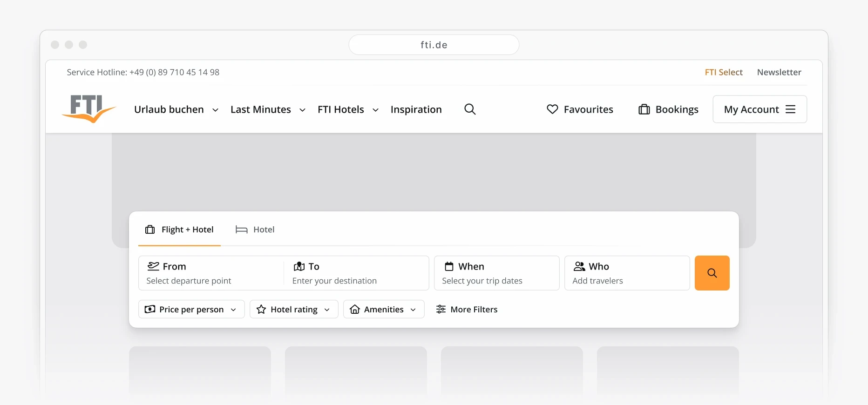This screenshot has height=405, width=868.
Task: Expand the Urlaub buchen chevron
Action: [215, 110]
